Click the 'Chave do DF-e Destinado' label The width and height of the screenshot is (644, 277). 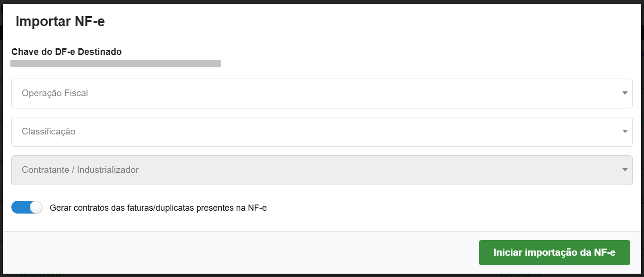tap(66, 52)
